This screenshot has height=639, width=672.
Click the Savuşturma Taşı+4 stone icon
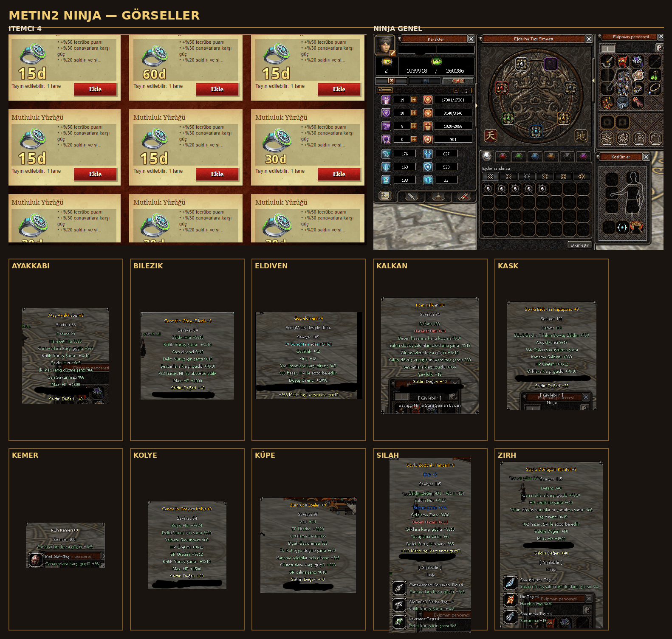coord(510,583)
